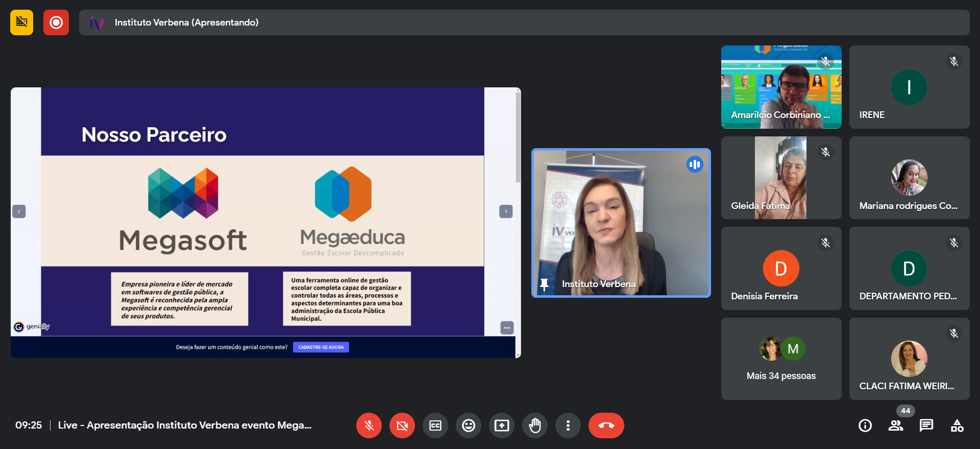Click the CADASTRE-SE AGORA button
The height and width of the screenshot is (449, 980).
click(321, 347)
